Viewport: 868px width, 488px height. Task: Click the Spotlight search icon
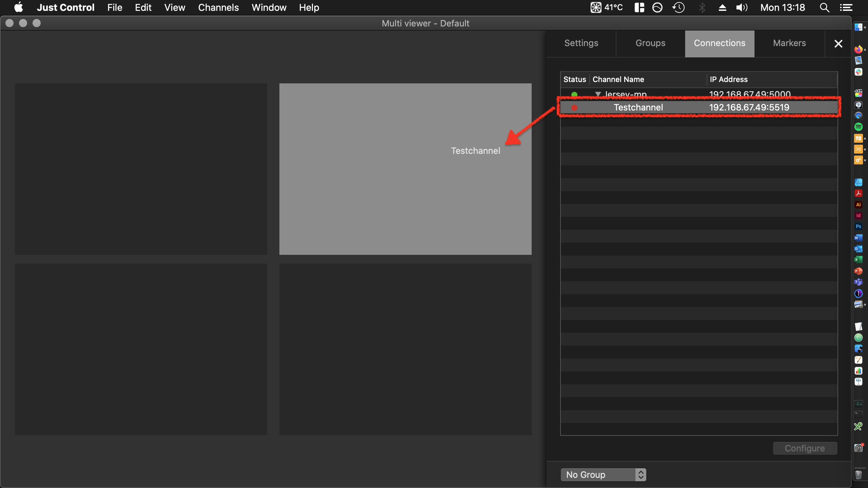pyautogui.click(x=824, y=7)
